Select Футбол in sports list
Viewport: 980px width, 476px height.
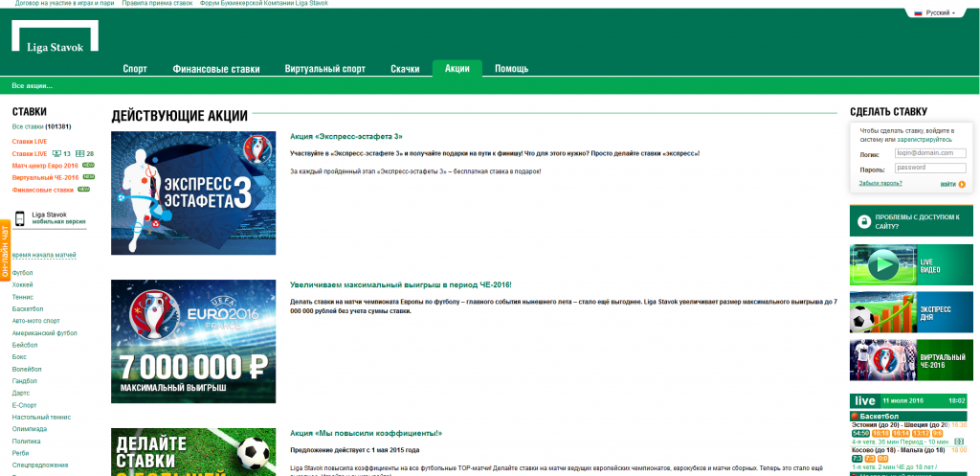23,273
